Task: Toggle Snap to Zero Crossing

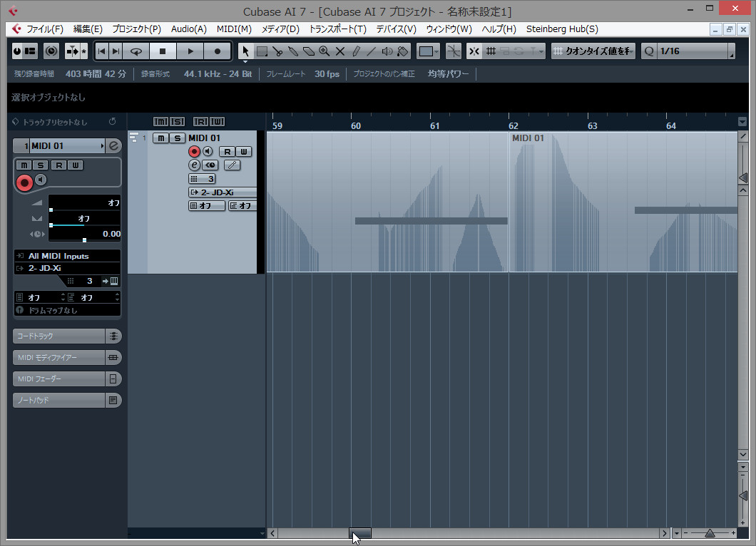Action: coord(453,51)
